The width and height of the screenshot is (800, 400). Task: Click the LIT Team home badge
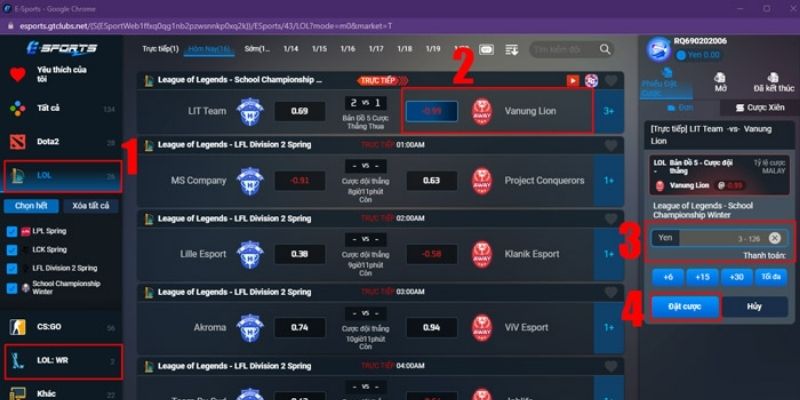click(x=250, y=112)
